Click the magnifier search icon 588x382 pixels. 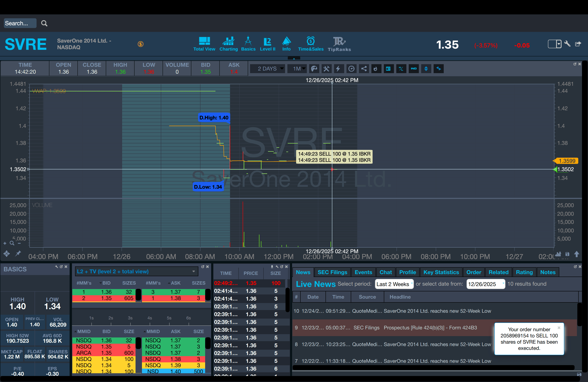pos(44,24)
